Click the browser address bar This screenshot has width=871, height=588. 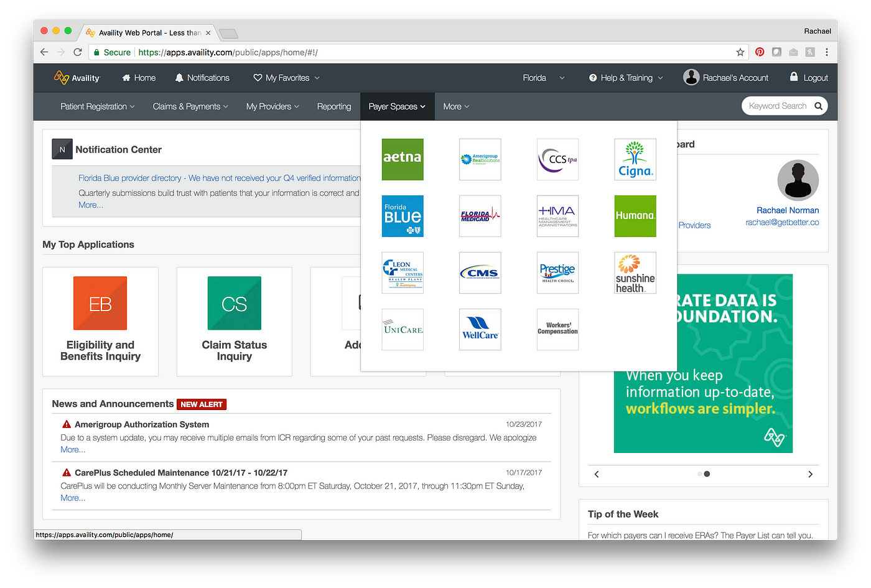tap(418, 52)
